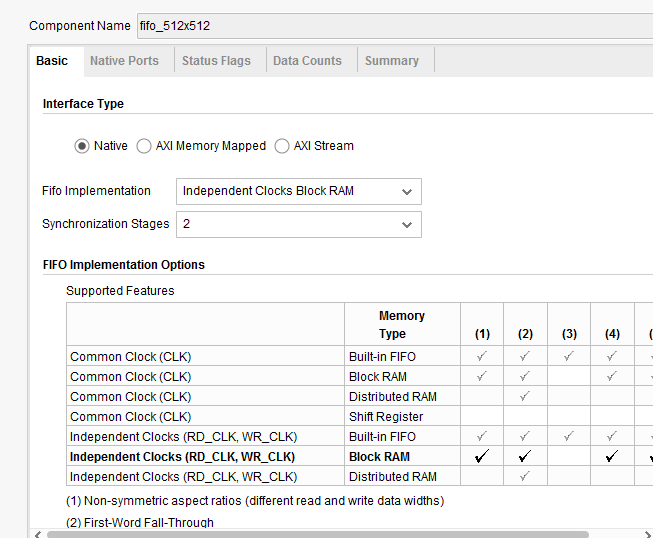
Task: Open the Fifo Implementation dropdown
Action: pyautogui.click(x=298, y=191)
